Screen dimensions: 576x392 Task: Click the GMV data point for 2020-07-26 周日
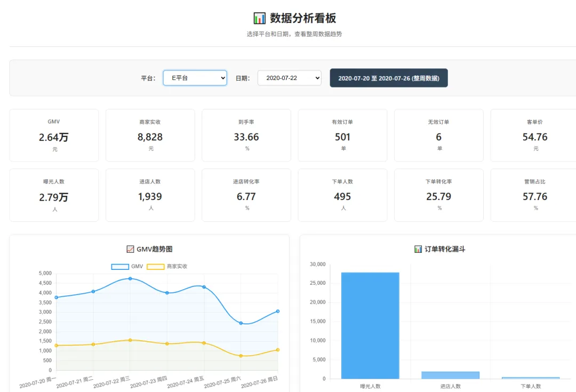tap(278, 311)
